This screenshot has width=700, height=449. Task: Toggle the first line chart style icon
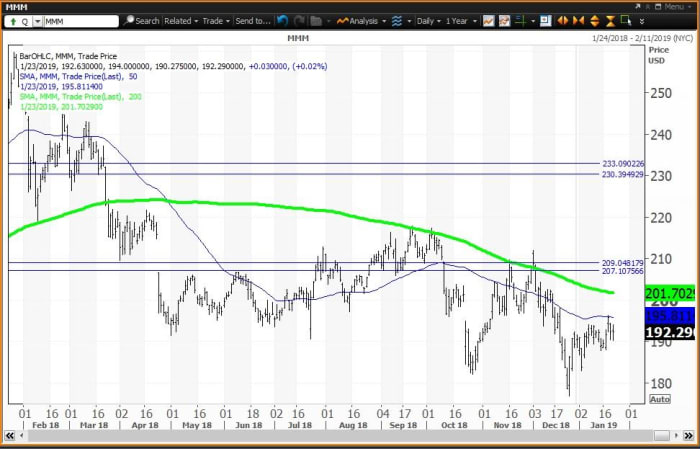[x=488, y=20]
